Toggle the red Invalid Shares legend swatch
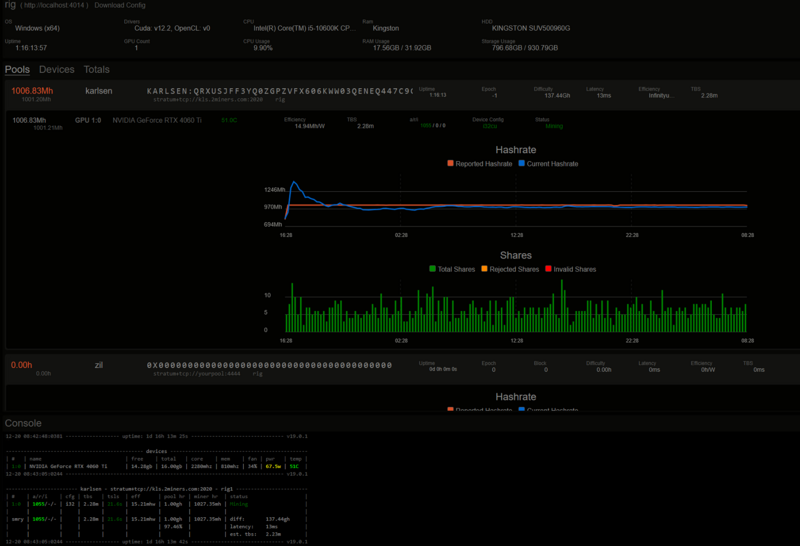The image size is (800, 546). (548, 269)
